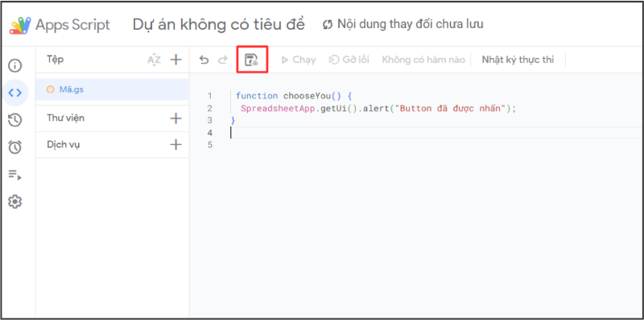
Task: Click the Apps Script logo
Action: (x=21, y=25)
